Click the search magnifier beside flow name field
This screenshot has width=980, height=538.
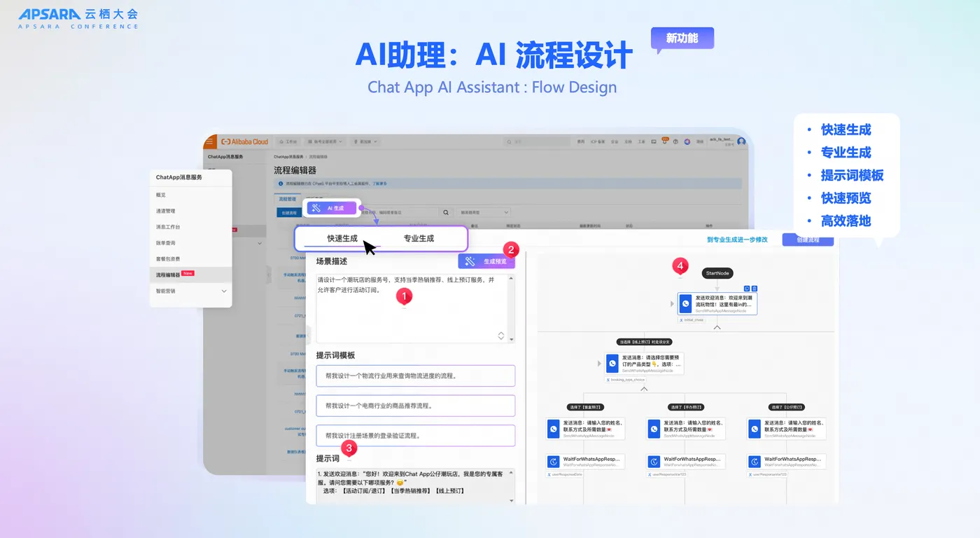(x=446, y=212)
